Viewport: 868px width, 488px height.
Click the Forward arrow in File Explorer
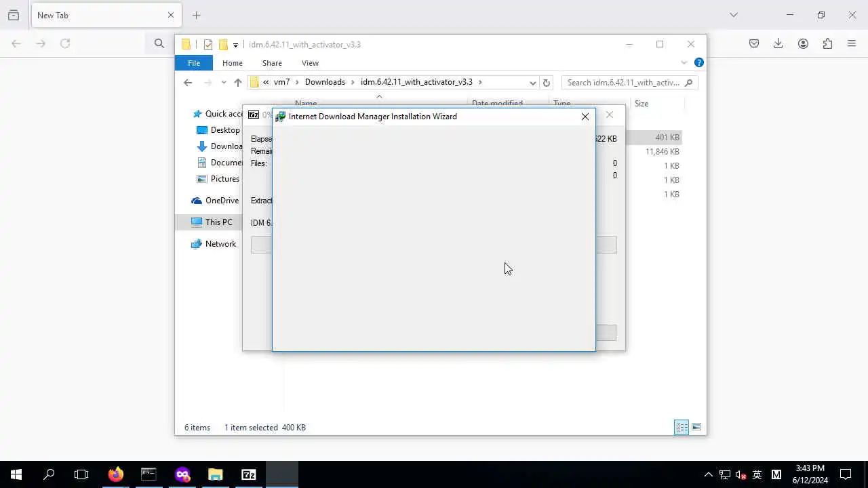(208, 83)
